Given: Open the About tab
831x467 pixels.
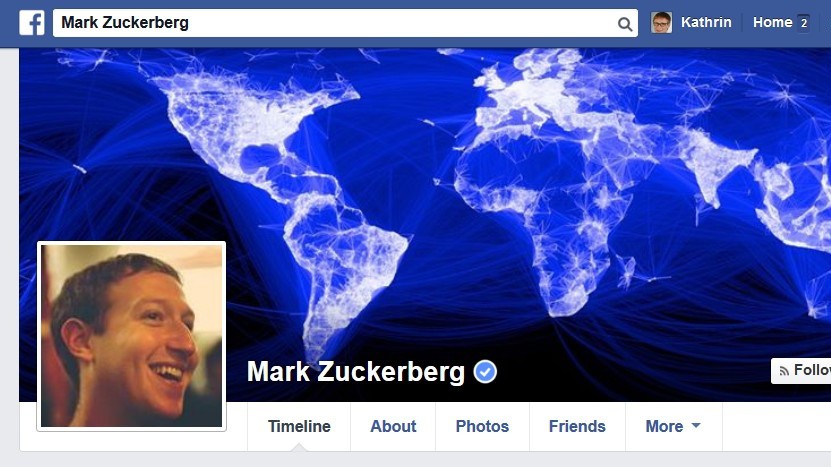Looking at the screenshot, I should point(393,426).
